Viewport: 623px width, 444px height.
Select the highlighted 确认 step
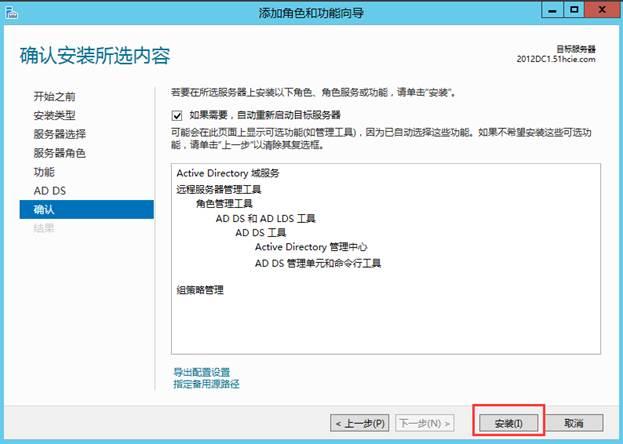[87, 209]
